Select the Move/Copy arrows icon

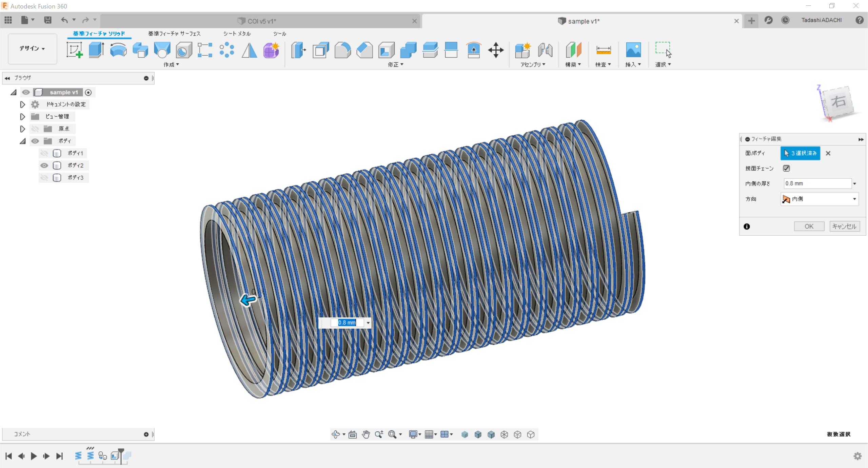click(x=496, y=50)
